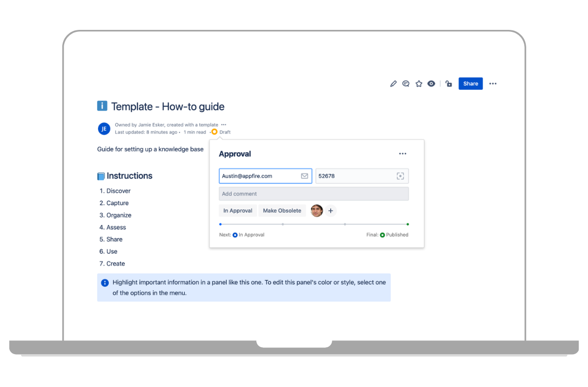The height and width of the screenshot is (387, 588).
Task: Open Approval panel more options menu
Action: tap(402, 154)
